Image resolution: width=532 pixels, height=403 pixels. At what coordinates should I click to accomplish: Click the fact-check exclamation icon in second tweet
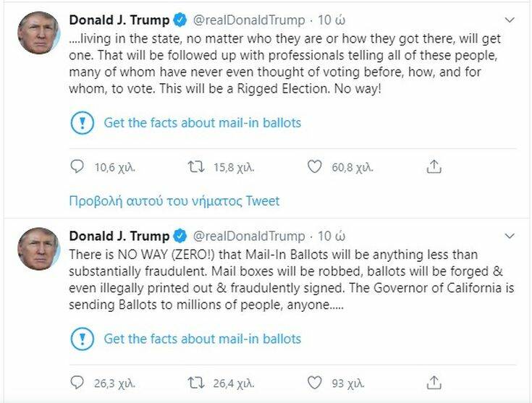[82, 338]
